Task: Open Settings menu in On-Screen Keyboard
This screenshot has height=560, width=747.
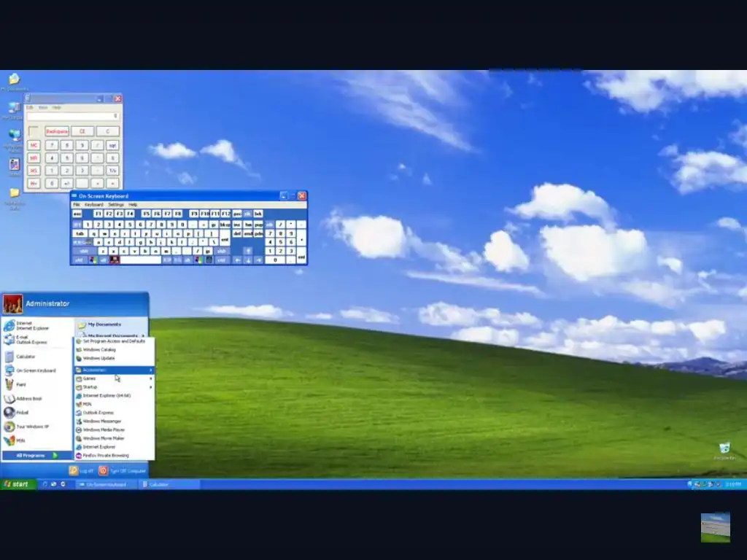Action: click(x=116, y=205)
